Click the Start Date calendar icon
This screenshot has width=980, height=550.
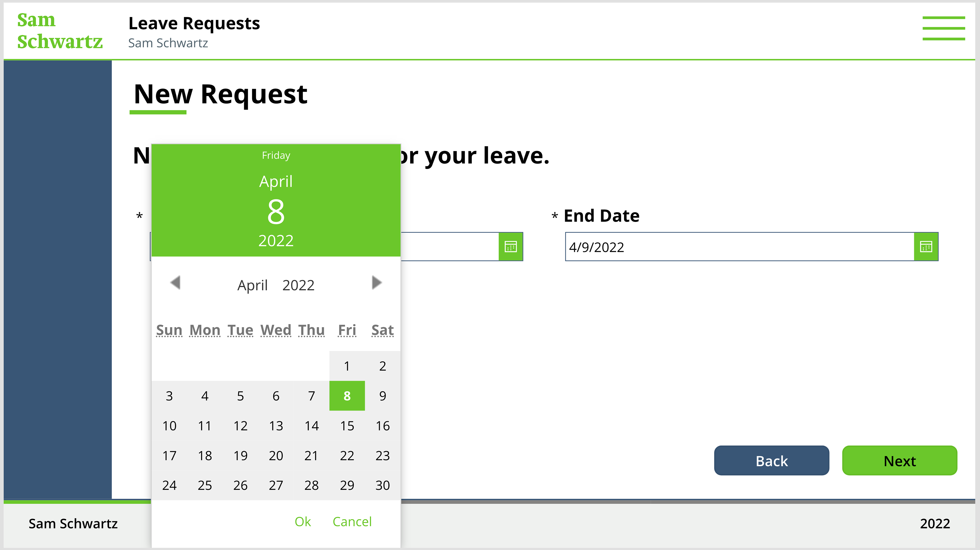pyautogui.click(x=510, y=247)
